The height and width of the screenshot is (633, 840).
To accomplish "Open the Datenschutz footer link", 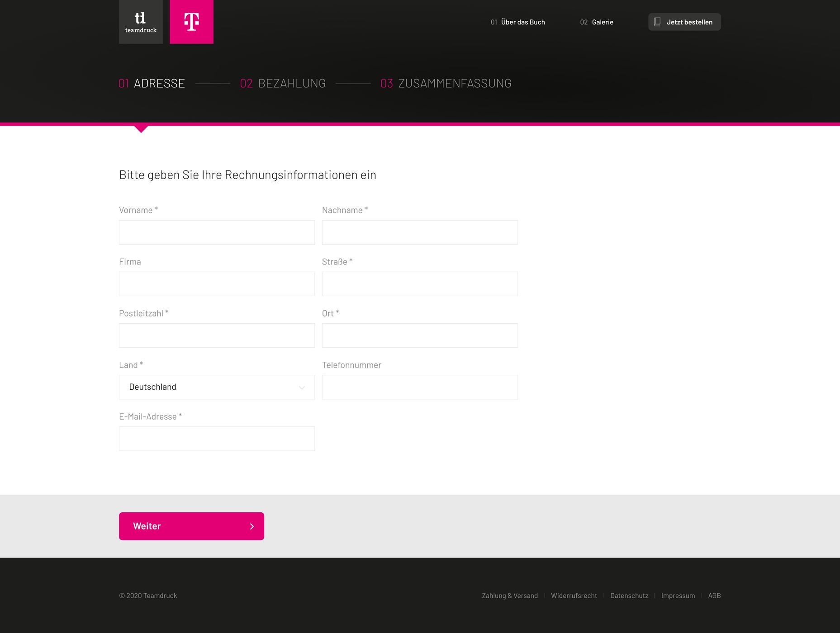I will click(x=629, y=596).
